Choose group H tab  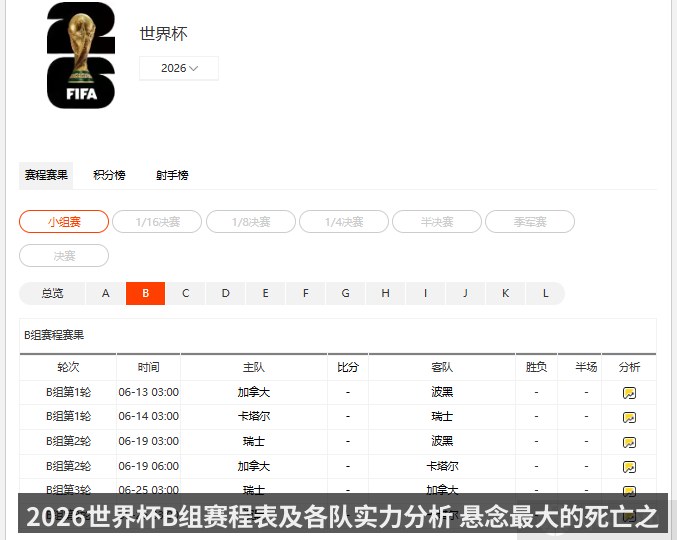coord(386,294)
